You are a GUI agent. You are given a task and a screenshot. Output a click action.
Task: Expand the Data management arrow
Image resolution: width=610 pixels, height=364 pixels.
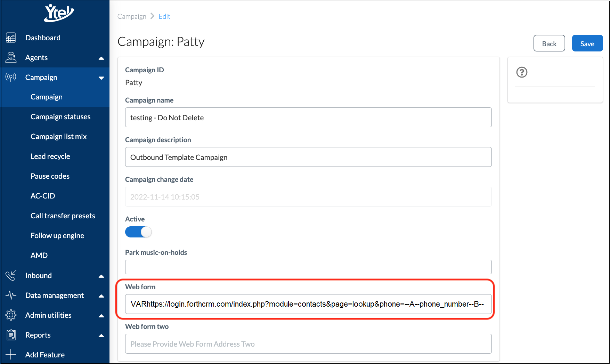click(x=101, y=296)
